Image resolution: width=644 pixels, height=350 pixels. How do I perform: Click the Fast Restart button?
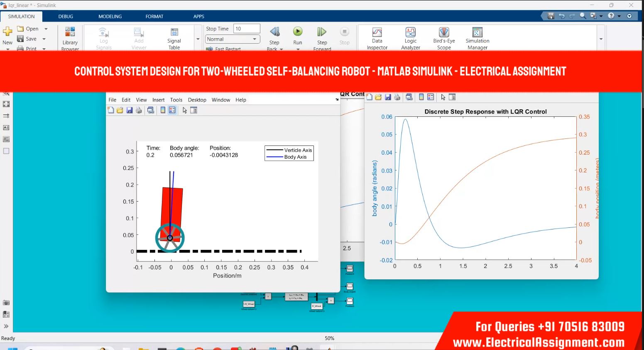coord(224,49)
